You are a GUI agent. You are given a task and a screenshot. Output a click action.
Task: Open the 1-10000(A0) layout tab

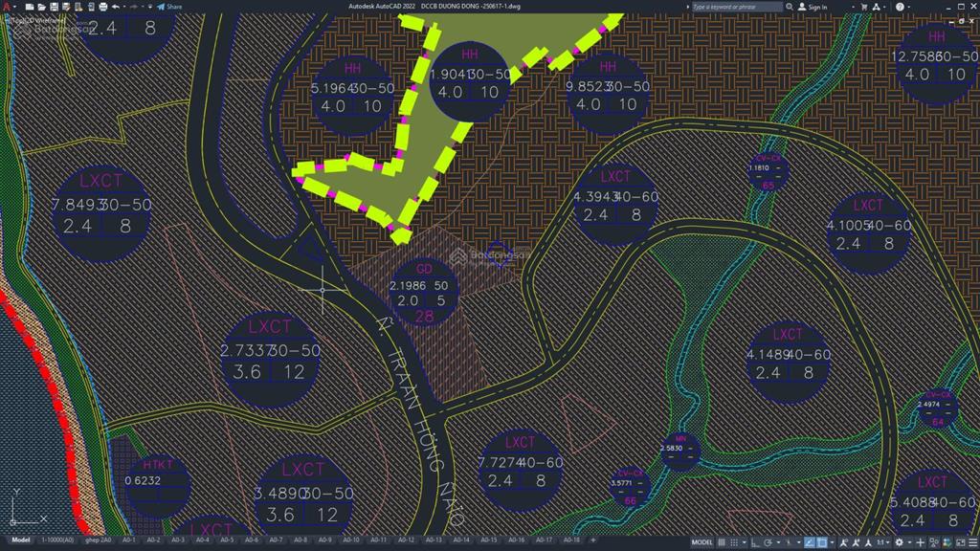[57, 540]
